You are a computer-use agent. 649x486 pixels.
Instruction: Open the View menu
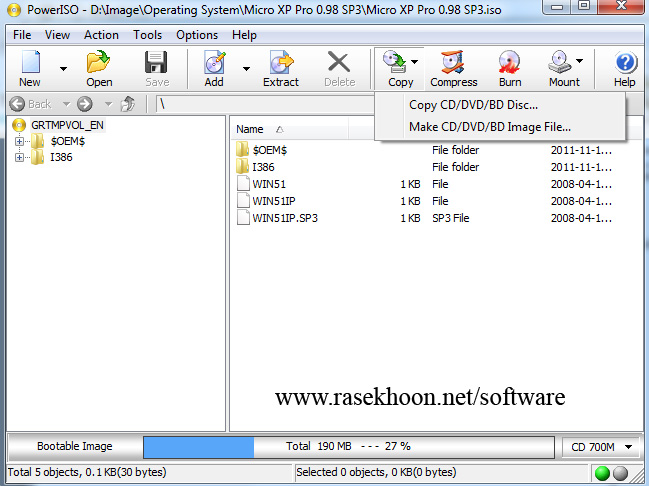pyautogui.click(x=57, y=35)
